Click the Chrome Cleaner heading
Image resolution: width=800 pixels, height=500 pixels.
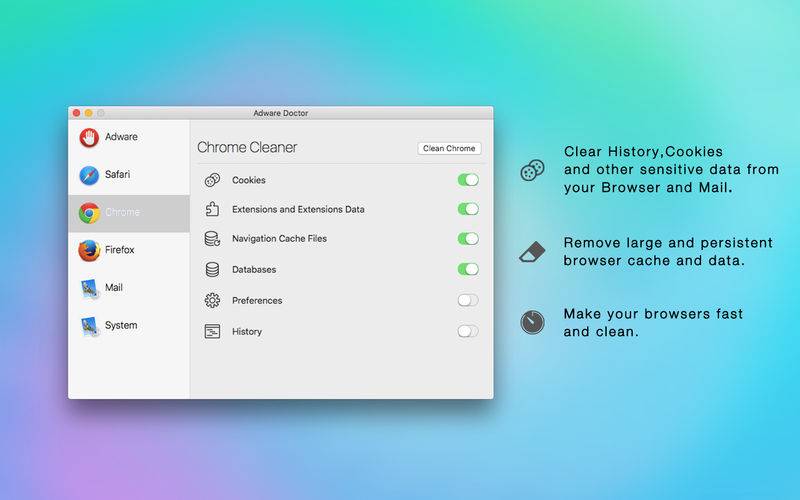click(x=247, y=147)
